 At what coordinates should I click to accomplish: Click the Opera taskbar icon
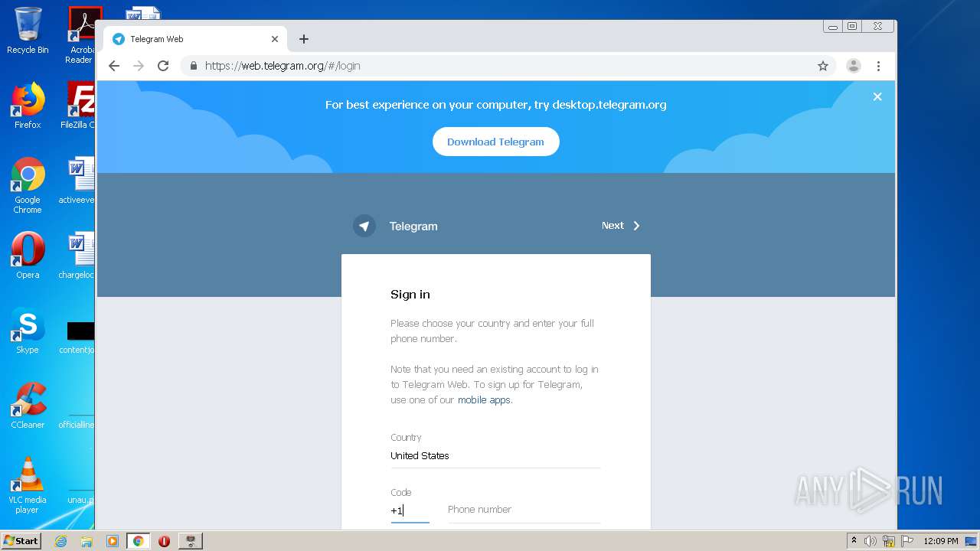(x=164, y=541)
